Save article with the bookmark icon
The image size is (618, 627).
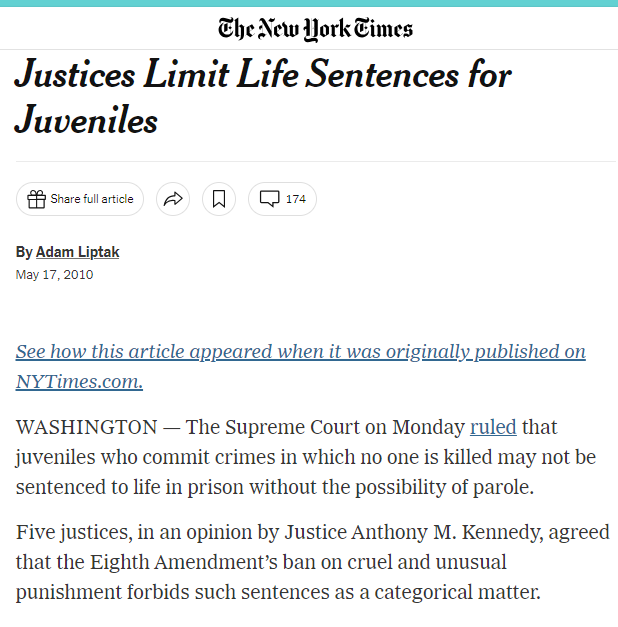(x=219, y=199)
